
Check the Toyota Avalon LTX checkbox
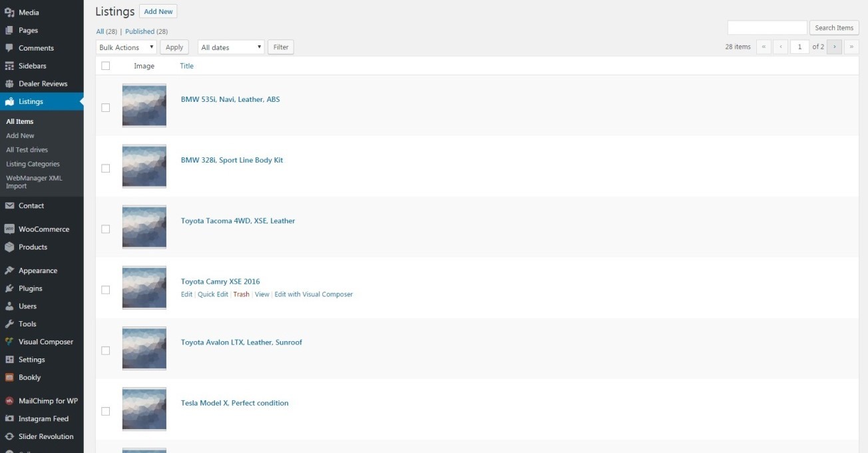pyautogui.click(x=105, y=350)
